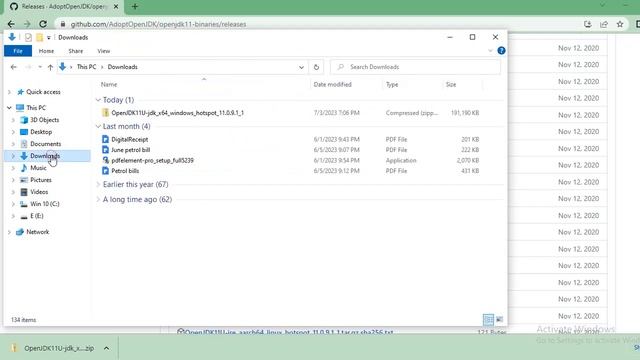The width and height of the screenshot is (640, 360).
Task: Expand the ribbon using the chevron
Action: click(x=490, y=51)
